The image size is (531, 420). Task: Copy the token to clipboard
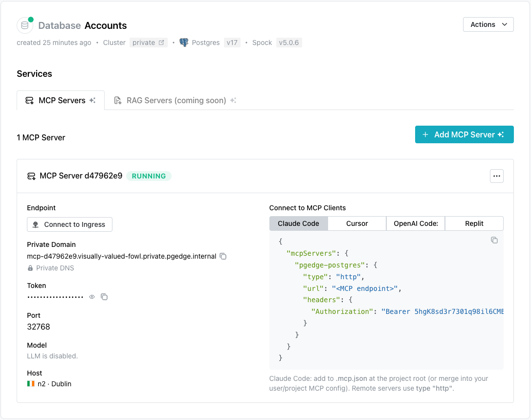click(x=104, y=297)
